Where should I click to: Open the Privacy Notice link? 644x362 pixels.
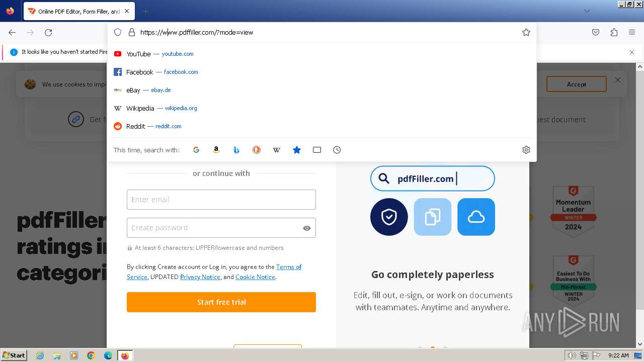pos(200,277)
